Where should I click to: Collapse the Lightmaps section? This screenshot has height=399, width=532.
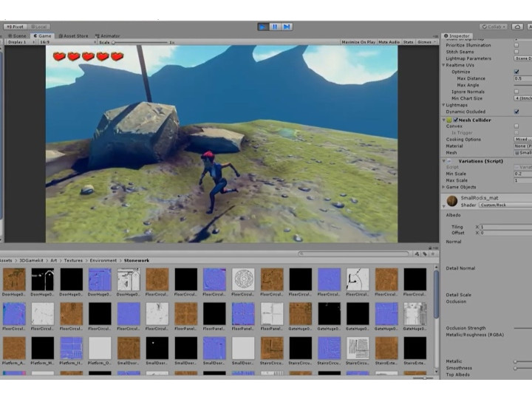443,105
